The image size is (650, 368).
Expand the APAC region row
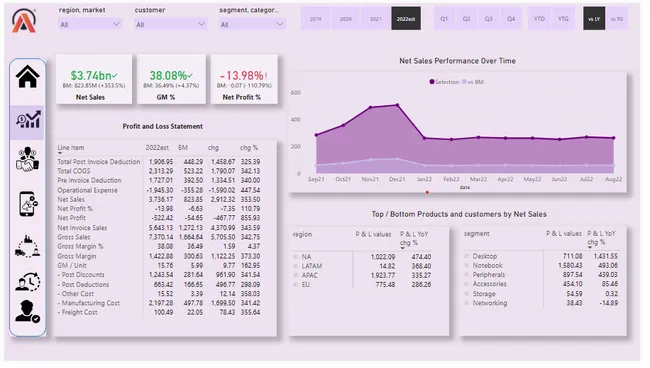pyautogui.click(x=296, y=275)
